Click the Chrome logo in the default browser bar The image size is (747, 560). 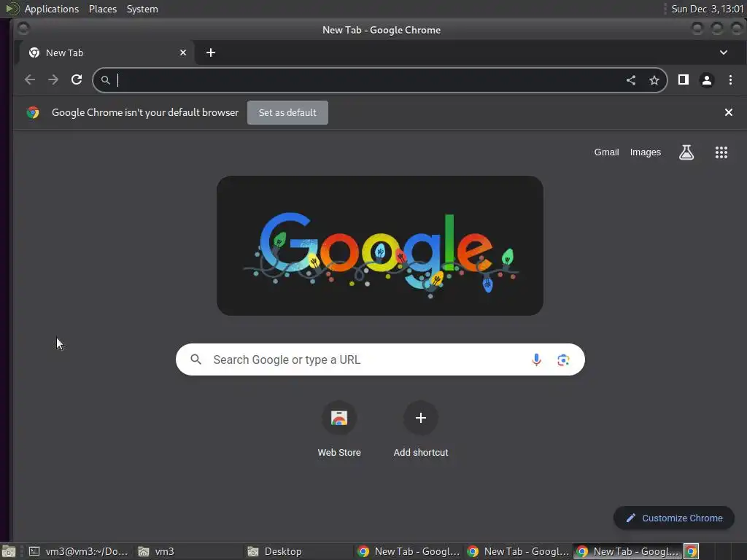pos(33,112)
